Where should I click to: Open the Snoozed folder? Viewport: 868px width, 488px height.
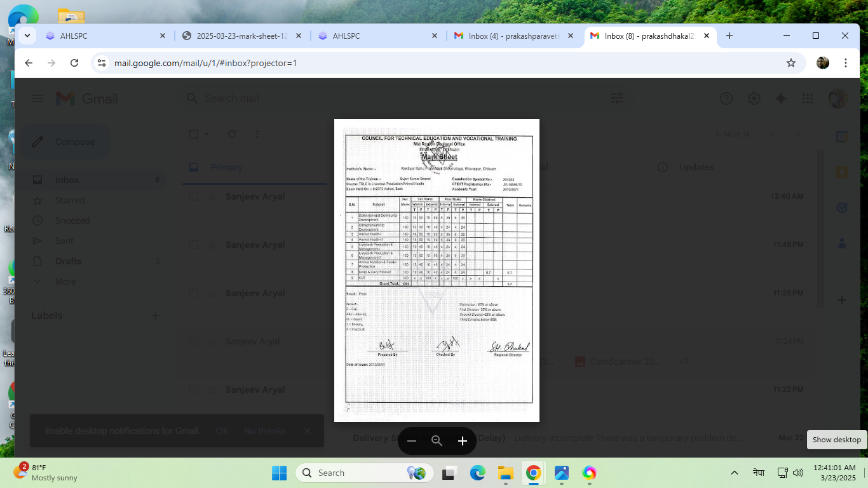click(x=72, y=220)
